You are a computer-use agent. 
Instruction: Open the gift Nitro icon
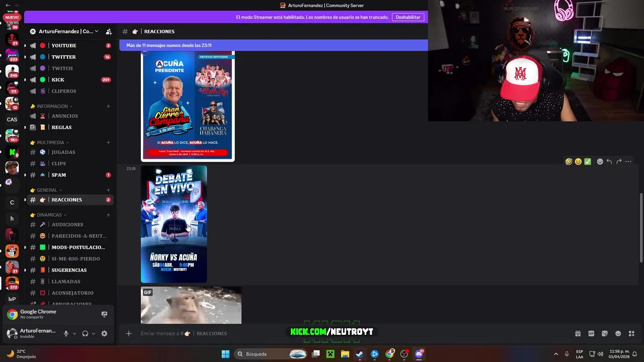(578, 333)
